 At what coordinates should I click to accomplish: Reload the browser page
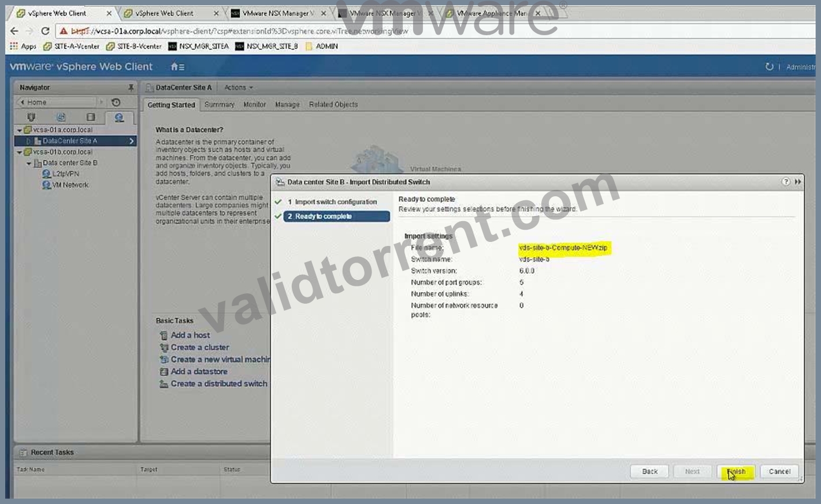point(45,31)
